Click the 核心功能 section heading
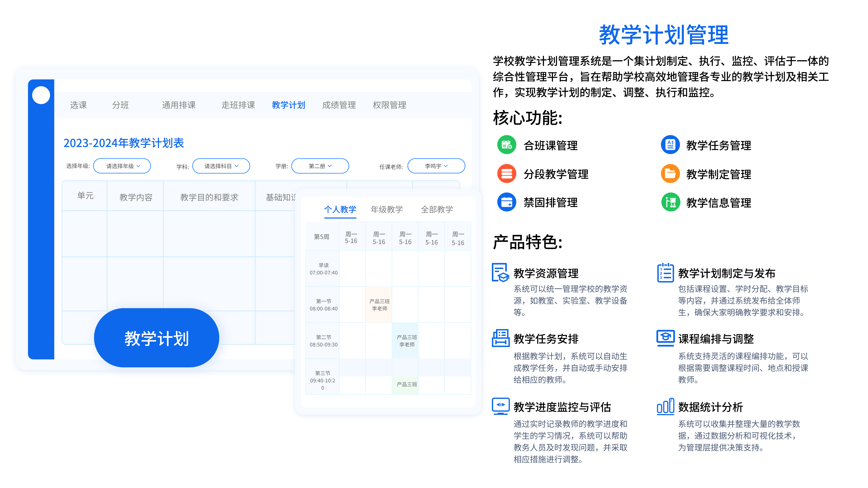The height and width of the screenshot is (488, 868). point(528,118)
